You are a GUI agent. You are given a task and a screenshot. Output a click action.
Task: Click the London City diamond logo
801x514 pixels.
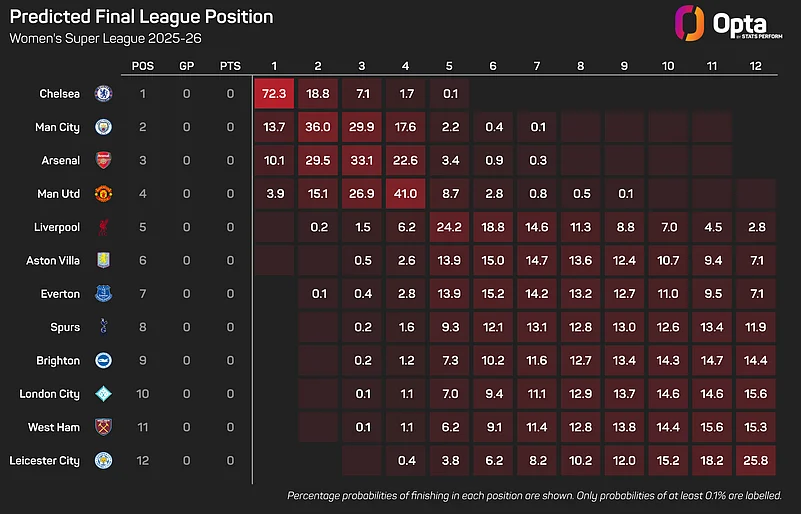(104, 393)
